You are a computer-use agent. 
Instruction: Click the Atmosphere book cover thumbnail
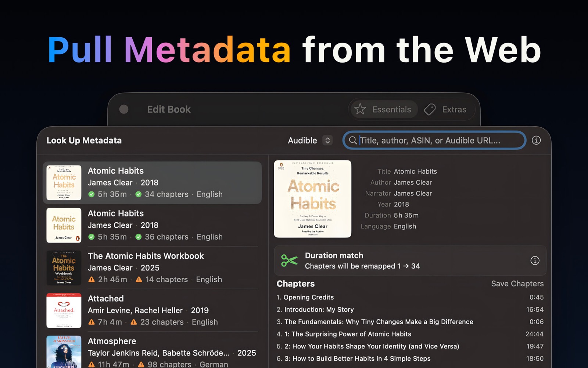64,352
